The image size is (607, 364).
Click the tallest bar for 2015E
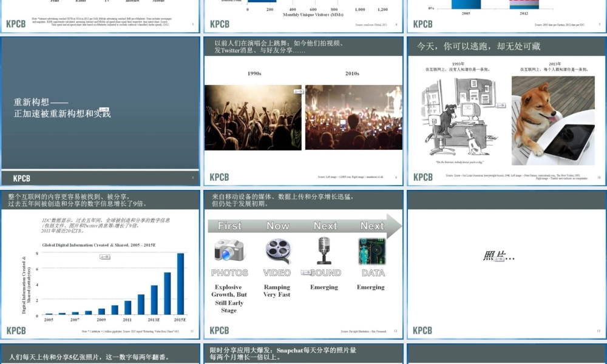[x=180, y=284]
